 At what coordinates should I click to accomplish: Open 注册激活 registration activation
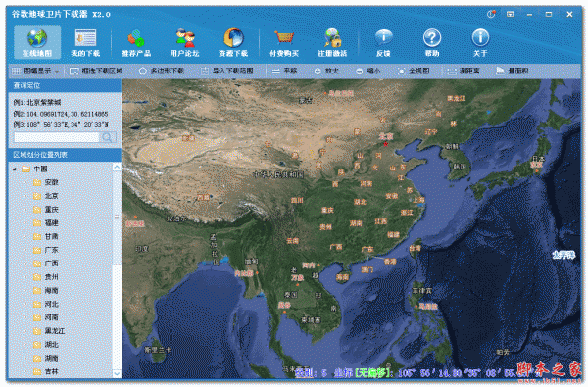(x=332, y=42)
